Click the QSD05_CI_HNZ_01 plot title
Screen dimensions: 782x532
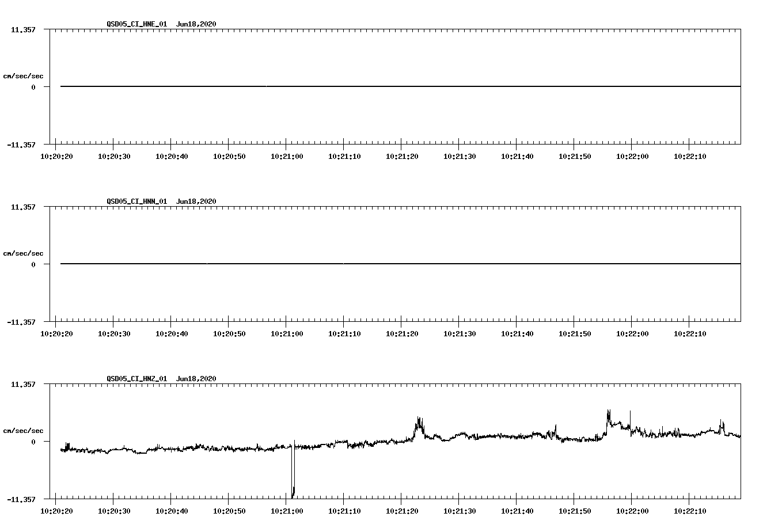coord(137,379)
